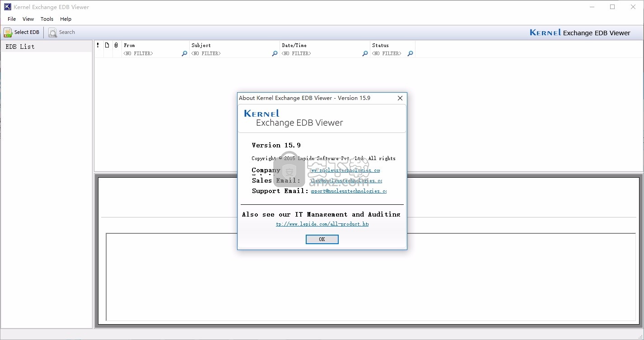Open the Help menu
644x340 pixels.
pos(66,19)
